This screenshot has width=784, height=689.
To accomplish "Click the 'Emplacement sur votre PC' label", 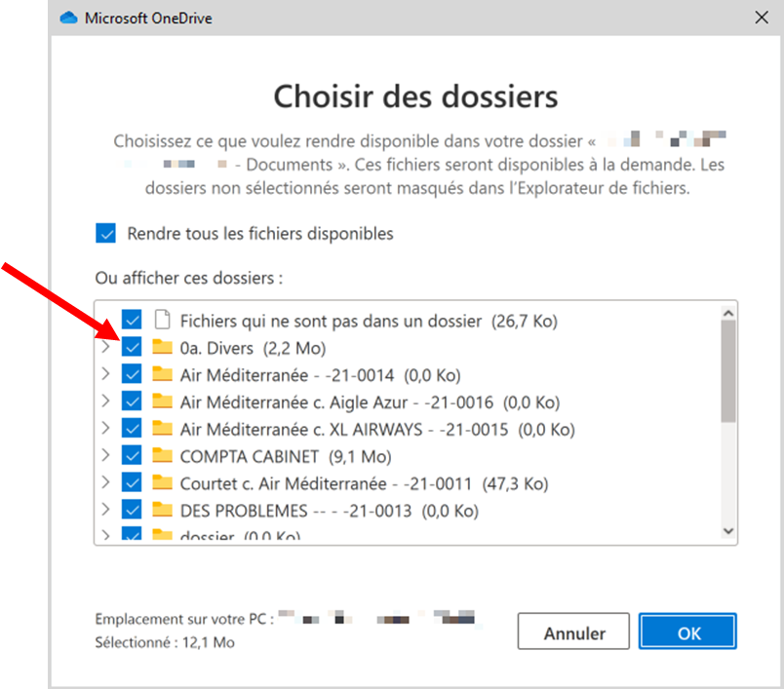I will point(184,619).
